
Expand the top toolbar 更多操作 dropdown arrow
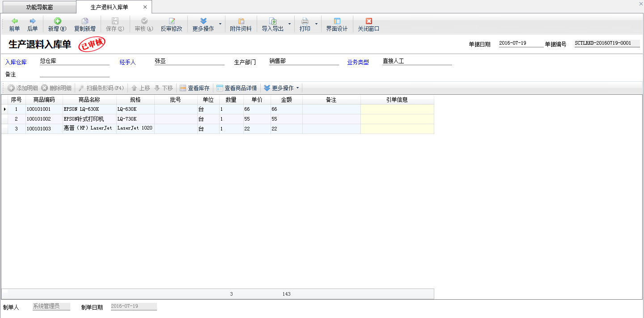[220, 24]
